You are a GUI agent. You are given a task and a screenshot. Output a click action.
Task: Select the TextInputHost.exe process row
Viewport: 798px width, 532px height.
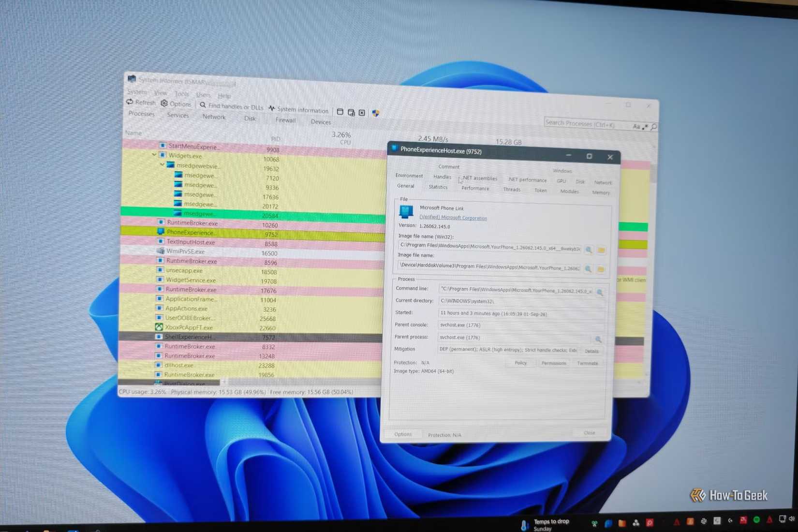pyautogui.click(x=253, y=242)
